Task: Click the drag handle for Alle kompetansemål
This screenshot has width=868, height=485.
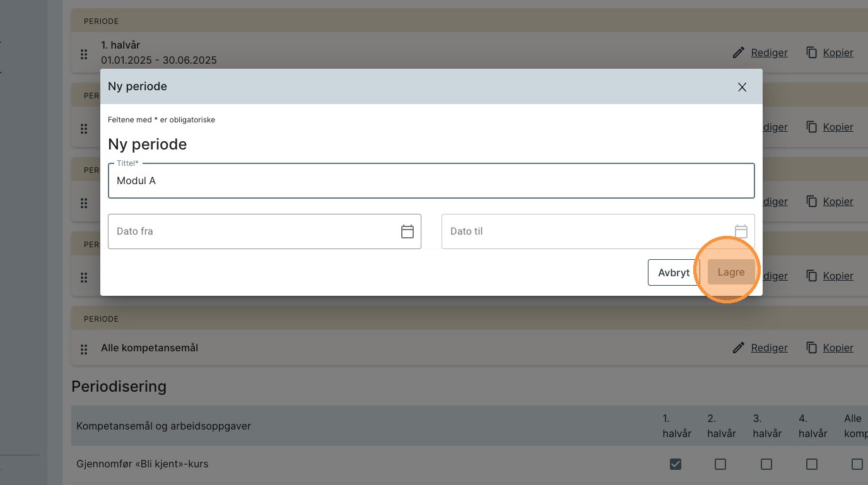Action: coord(84,349)
